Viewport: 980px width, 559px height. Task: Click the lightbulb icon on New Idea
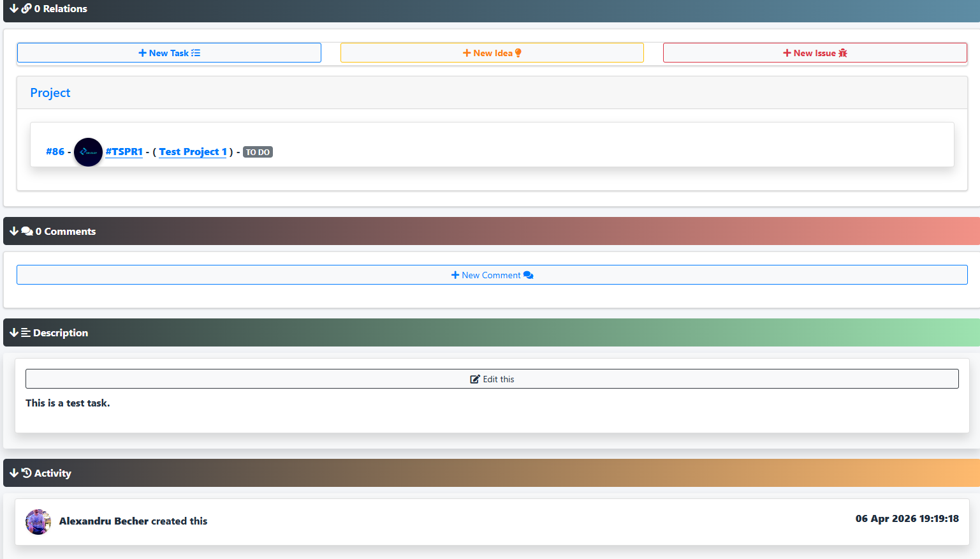click(518, 53)
